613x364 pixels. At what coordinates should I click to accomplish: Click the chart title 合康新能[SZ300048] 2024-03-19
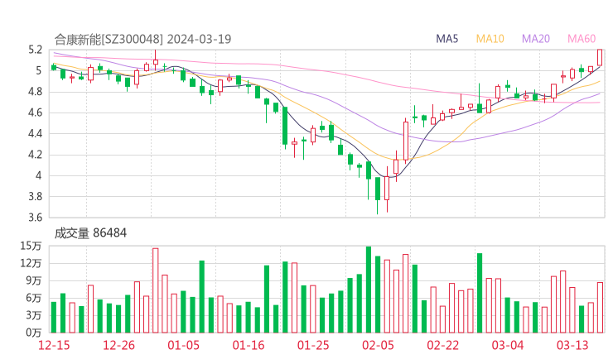coord(142,39)
